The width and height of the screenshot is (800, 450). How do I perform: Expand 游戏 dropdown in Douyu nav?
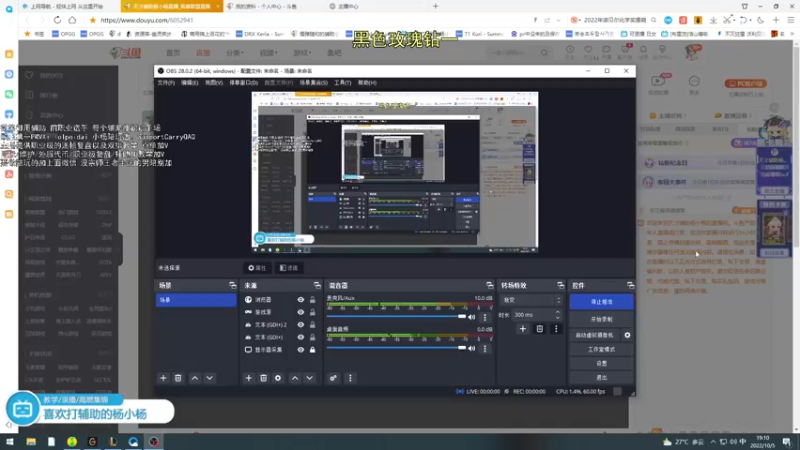tap(302, 53)
